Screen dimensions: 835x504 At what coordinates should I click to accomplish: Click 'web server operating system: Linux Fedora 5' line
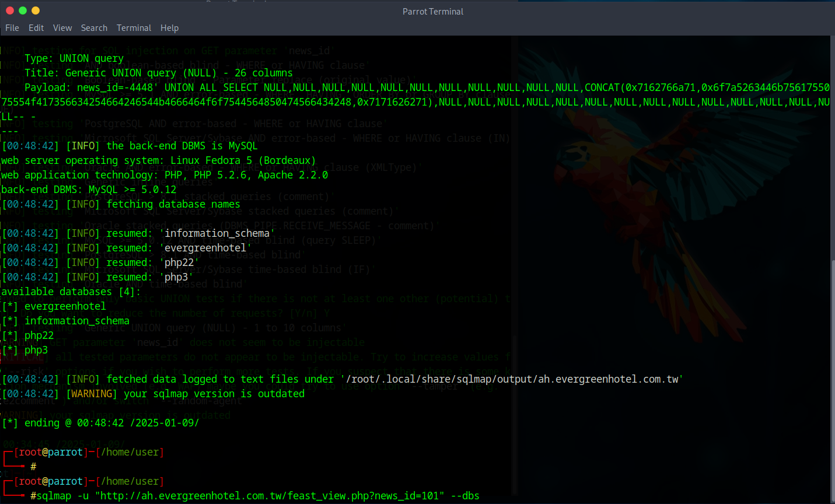159,160
